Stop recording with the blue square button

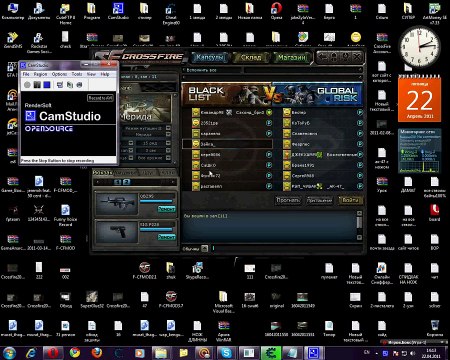pyautogui.click(x=47, y=85)
